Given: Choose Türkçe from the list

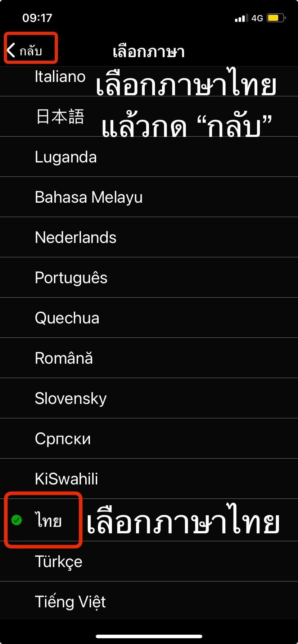Looking at the screenshot, I should pyautogui.click(x=149, y=561).
